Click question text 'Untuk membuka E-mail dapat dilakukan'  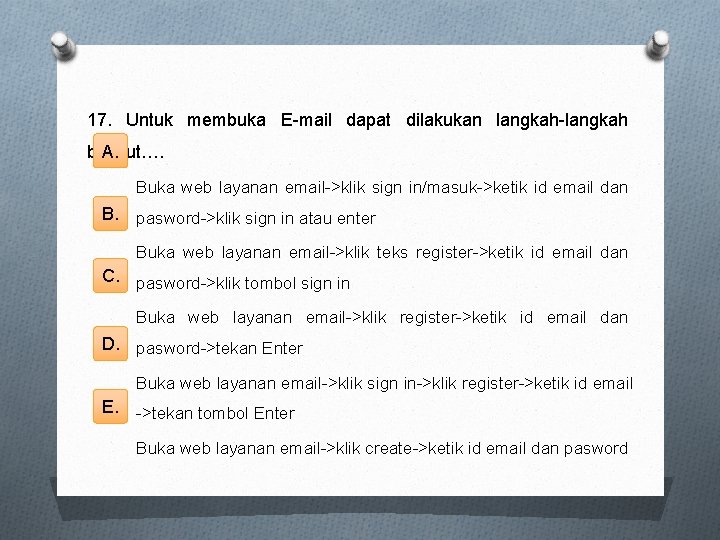click(304, 120)
